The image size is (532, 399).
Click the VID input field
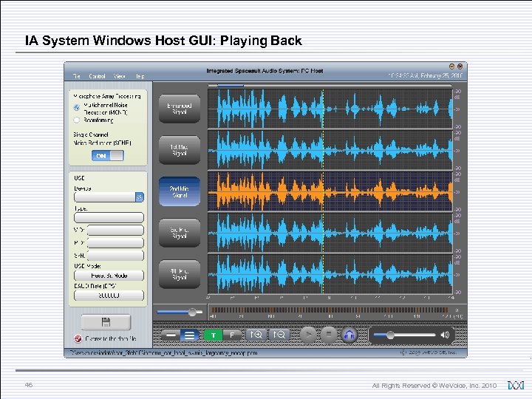click(115, 230)
